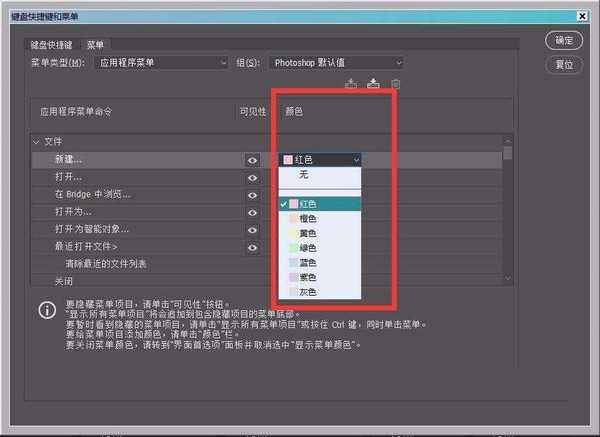Close the Keyboard Shortcuts and Menus dialog
Viewport: 600px width, 437px height.
pos(582,15)
